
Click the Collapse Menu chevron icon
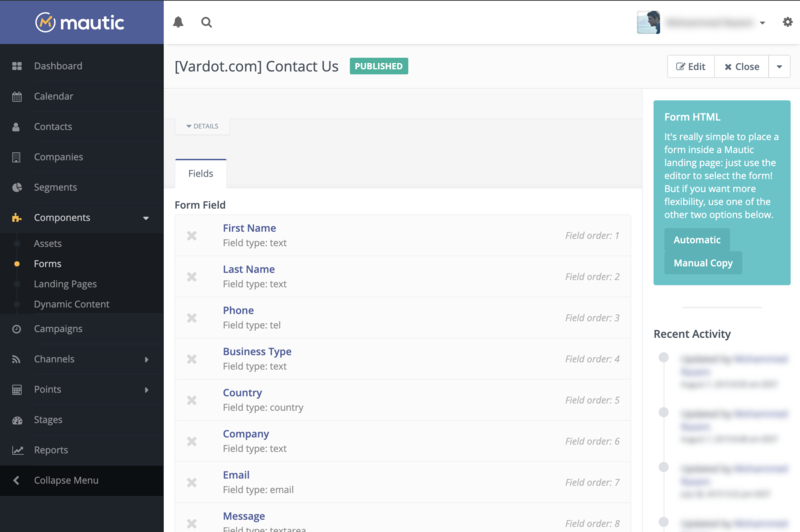(x=16, y=480)
